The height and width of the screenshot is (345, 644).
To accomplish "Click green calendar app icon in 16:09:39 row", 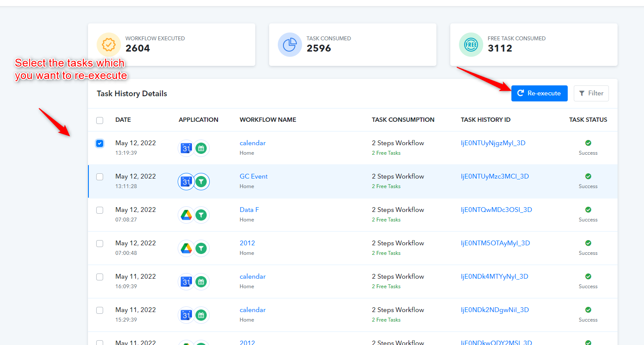I will click(x=201, y=282).
